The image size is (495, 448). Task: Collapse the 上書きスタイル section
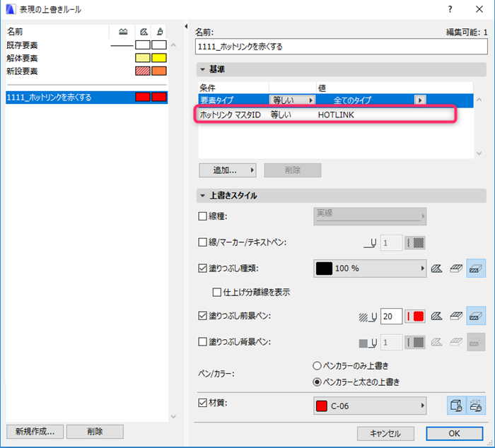point(203,196)
